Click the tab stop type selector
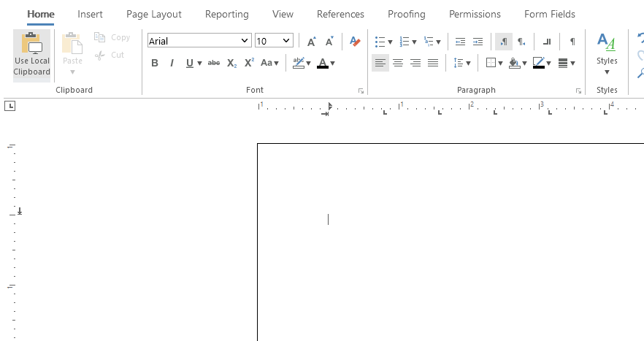The height and width of the screenshot is (341, 644). pyautogui.click(x=10, y=107)
